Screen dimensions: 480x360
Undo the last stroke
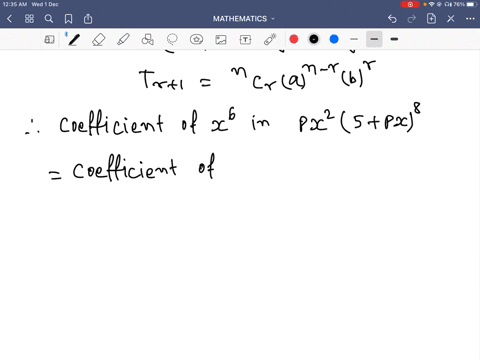(x=392, y=19)
